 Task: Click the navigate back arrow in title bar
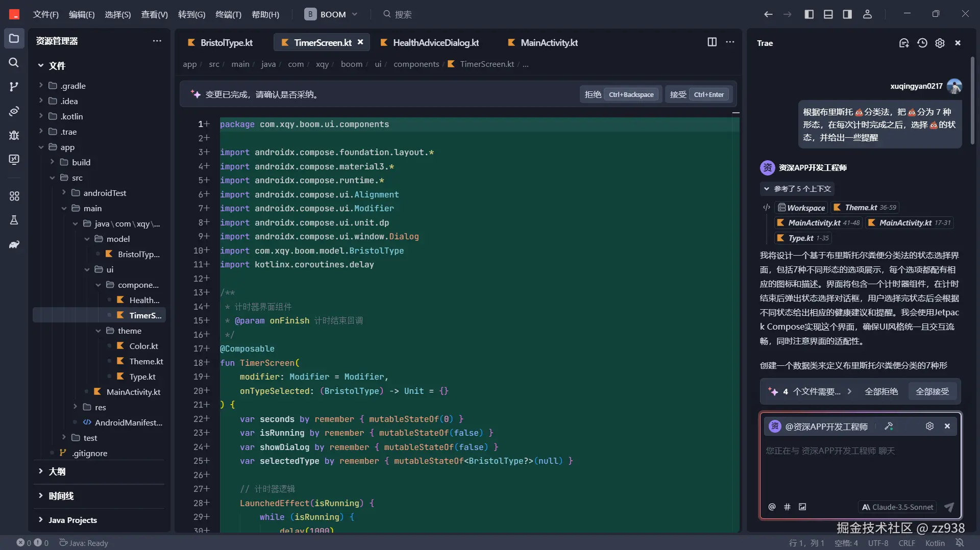[768, 14]
